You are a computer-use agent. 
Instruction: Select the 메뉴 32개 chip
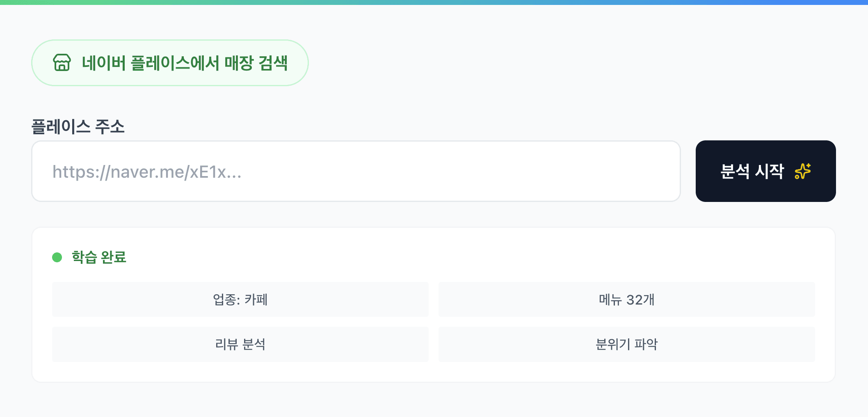tap(626, 300)
